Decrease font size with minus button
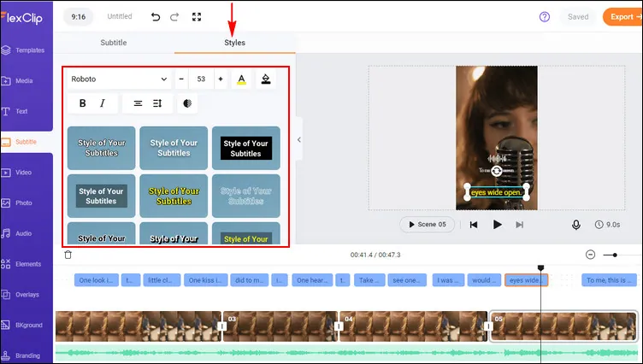 181,79
